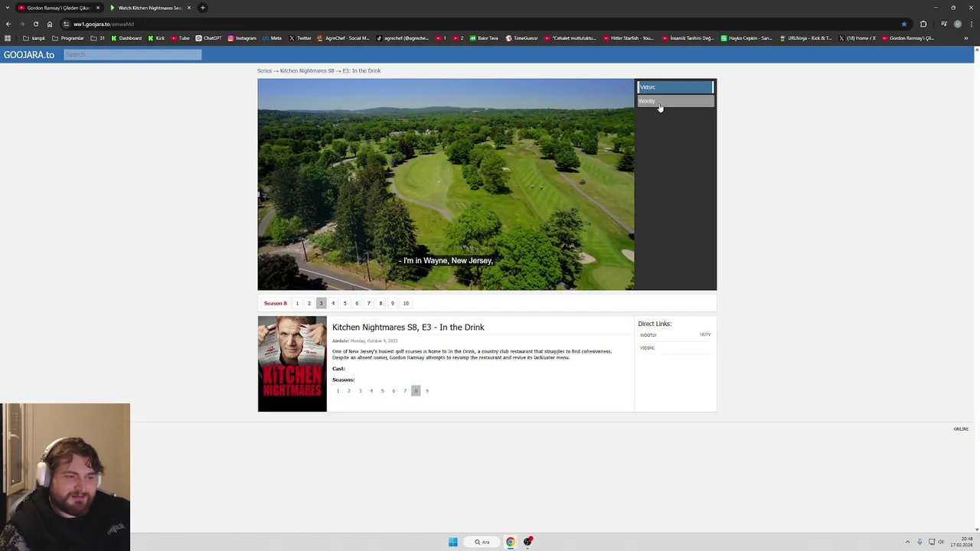
Task: Open the Kick bookmark
Action: (x=156, y=38)
